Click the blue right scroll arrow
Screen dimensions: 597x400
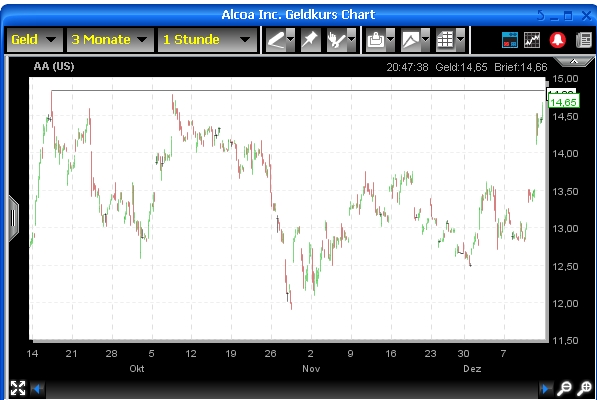coord(545,389)
